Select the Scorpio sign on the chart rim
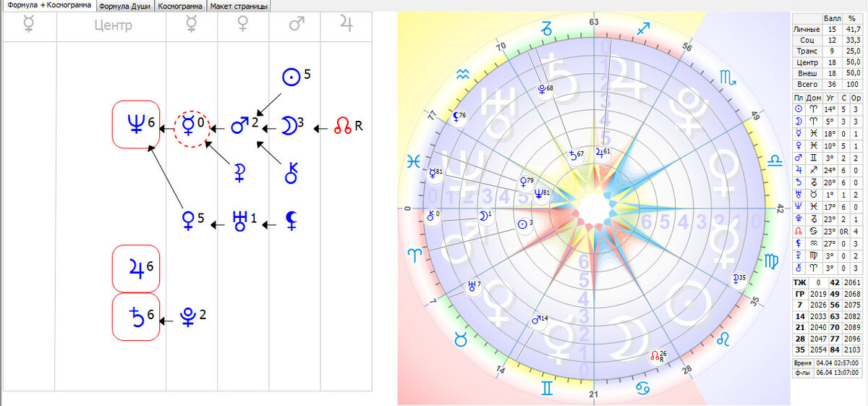The width and height of the screenshot is (868, 406). (x=728, y=76)
